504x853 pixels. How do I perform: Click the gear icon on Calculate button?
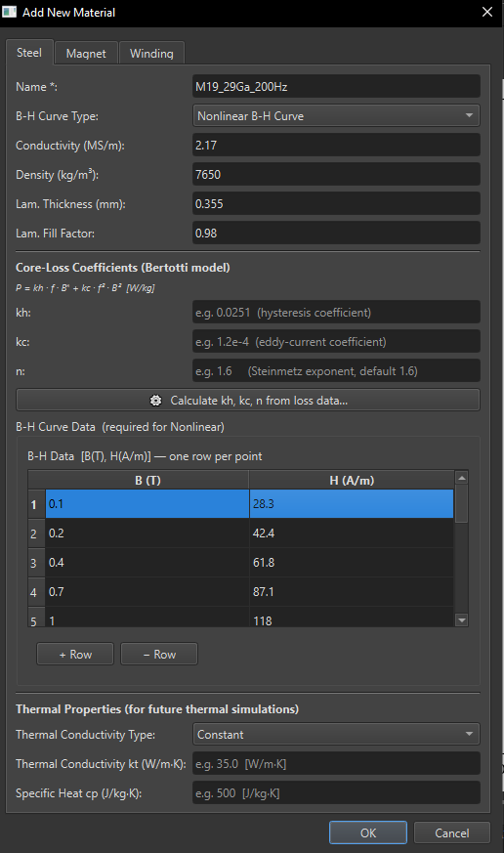156,401
